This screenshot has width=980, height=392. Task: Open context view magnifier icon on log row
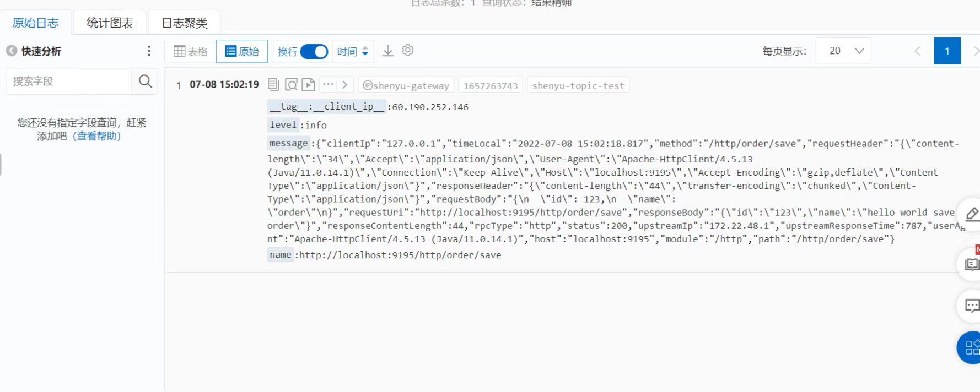291,85
